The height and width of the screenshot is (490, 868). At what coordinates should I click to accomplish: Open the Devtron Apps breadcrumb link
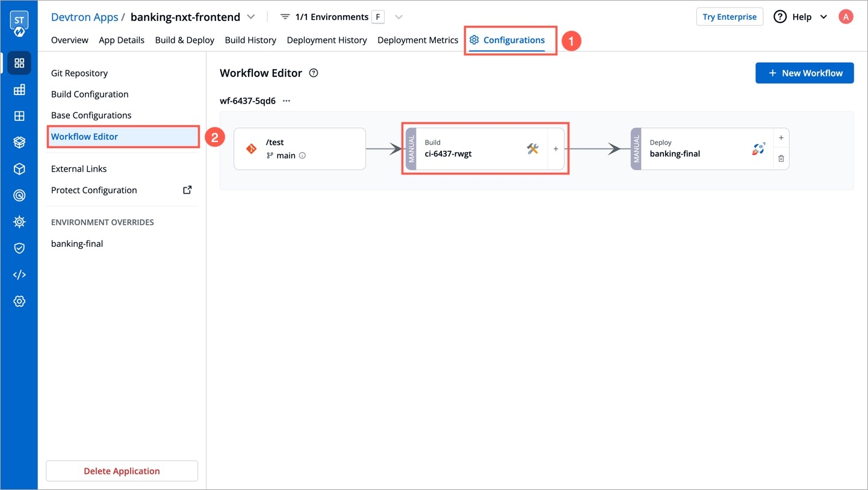click(84, 17)
